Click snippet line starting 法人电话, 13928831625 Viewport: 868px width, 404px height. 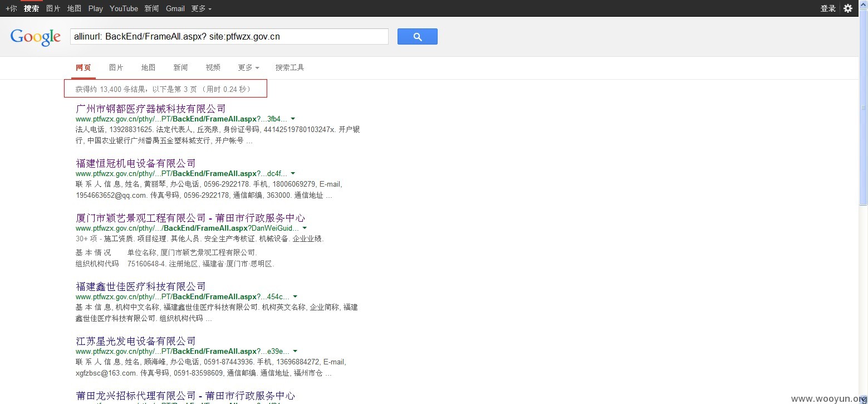point(218,129)
